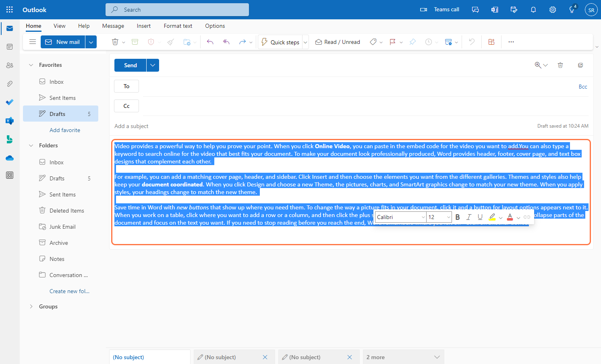Viewport: 601px width, 364px height.
Task: Open the View ribbon tab
Action: click(x=59, y=26)
